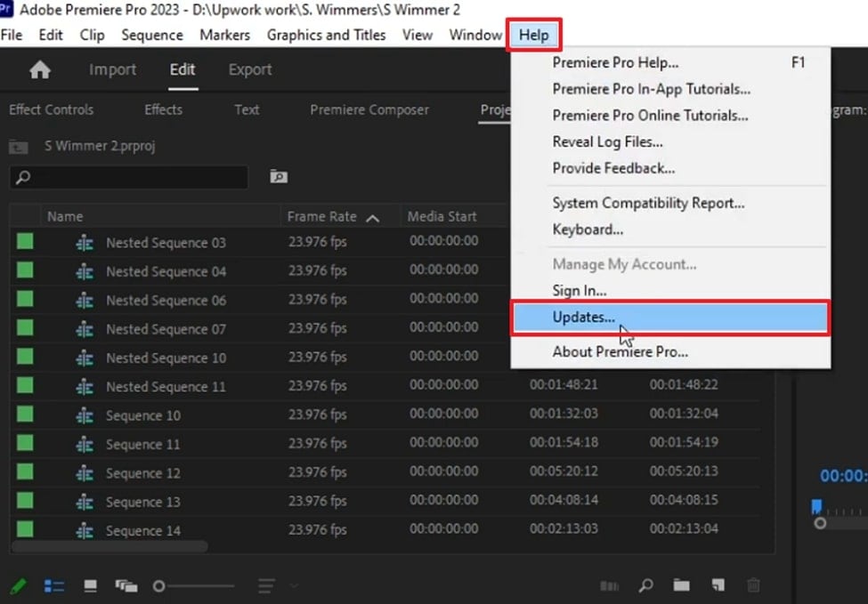
Task: Switch to the Export workspace tab
Action: (249, 69)
